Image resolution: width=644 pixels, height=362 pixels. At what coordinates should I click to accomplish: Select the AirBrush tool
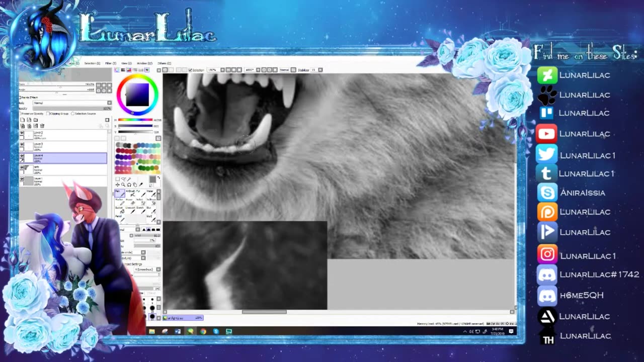(x=131, y=194)
